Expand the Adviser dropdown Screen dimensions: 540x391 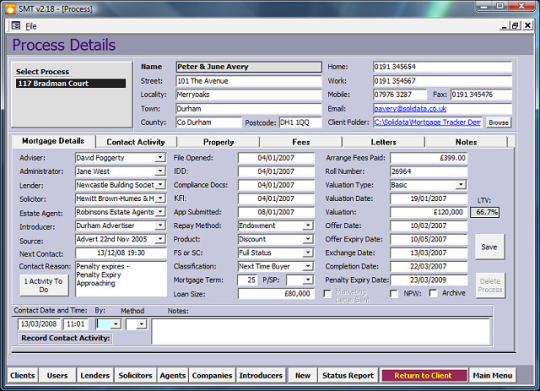[x=160, y=157]
